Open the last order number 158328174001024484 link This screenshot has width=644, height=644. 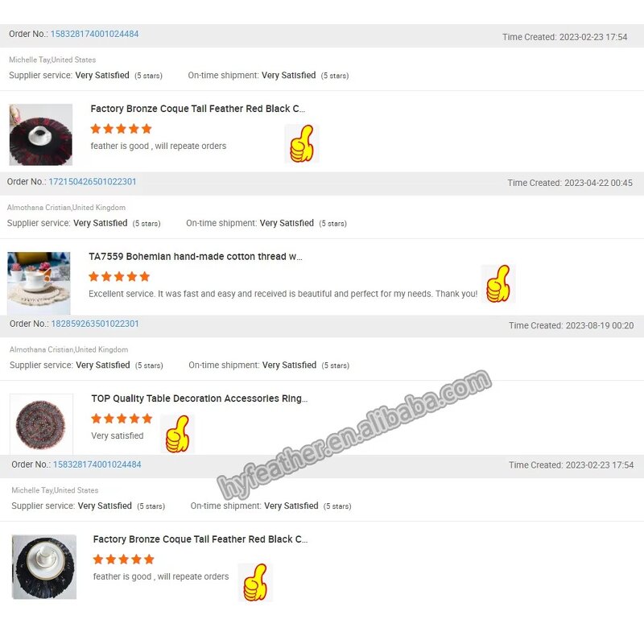pyautogui.click(x=97, y=464)
